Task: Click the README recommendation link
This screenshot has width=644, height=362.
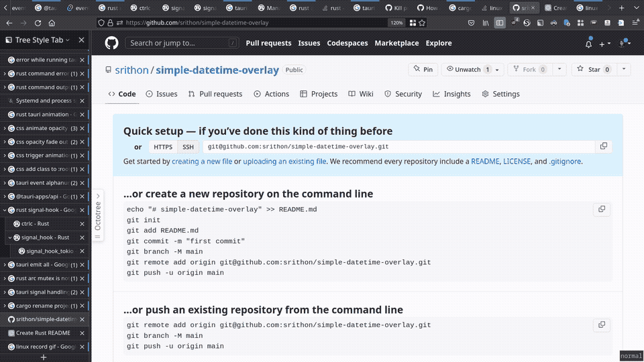Action: 485,162
